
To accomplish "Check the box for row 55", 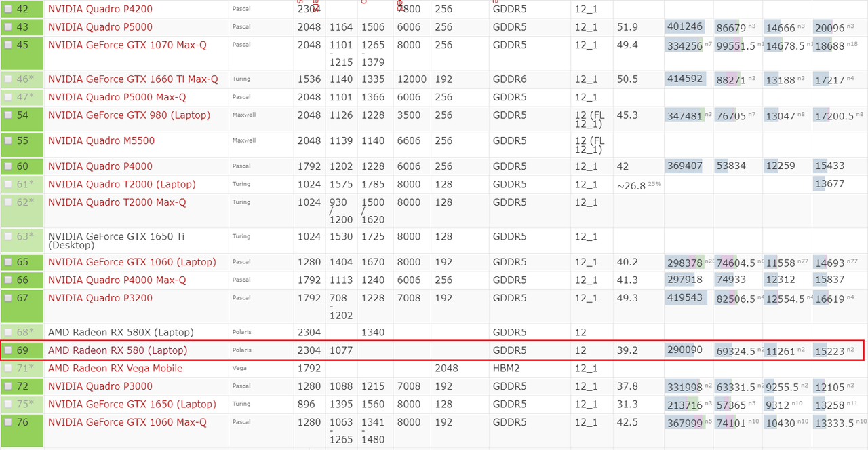I will (x=8, y=141).
